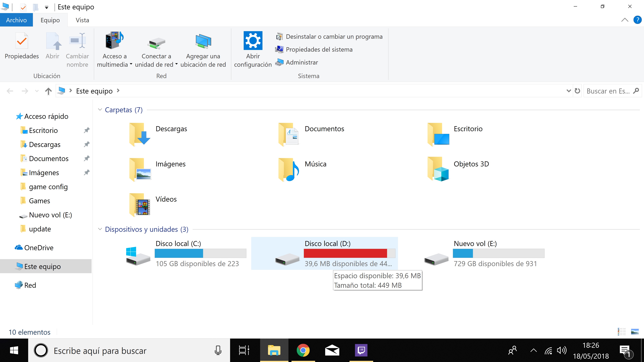Open the Mail app from taskbar
Viewport: 644px width, 362px height.
(x=332, y=350)
